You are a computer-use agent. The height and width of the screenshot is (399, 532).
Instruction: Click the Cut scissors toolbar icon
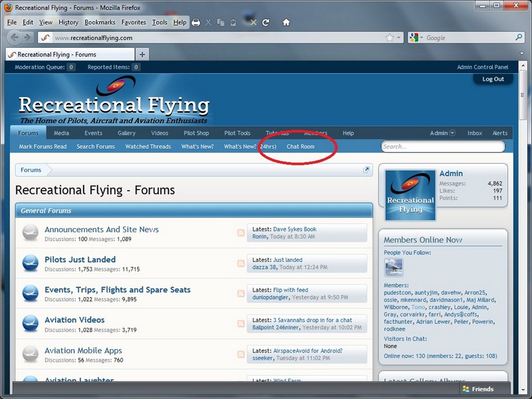[208, 23]
